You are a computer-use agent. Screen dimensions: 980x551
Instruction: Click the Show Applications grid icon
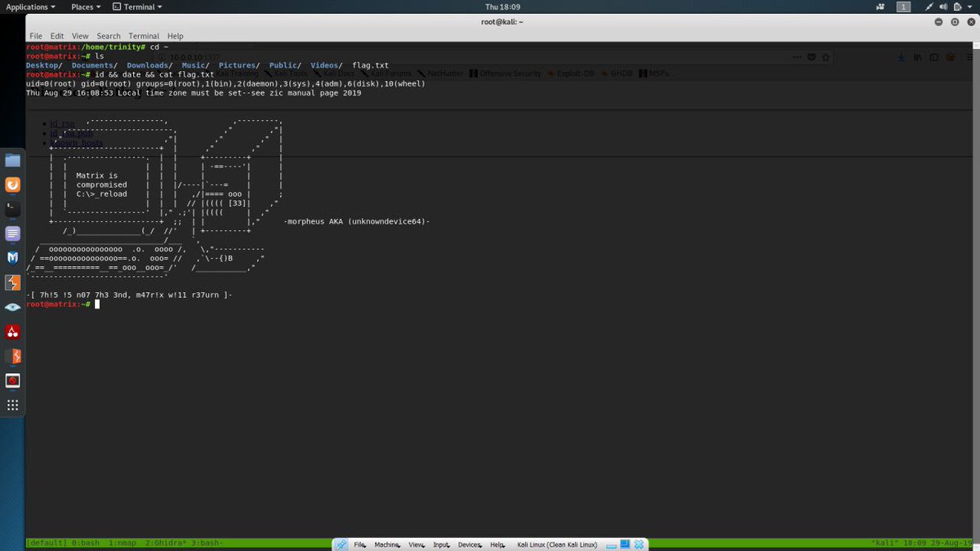pyautogui.click(x=12, y=406)
